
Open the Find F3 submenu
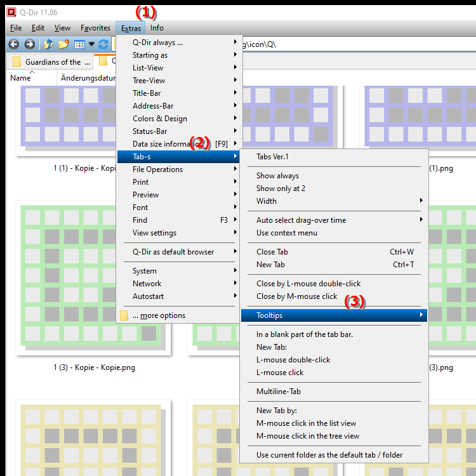(x=180, y=220)
